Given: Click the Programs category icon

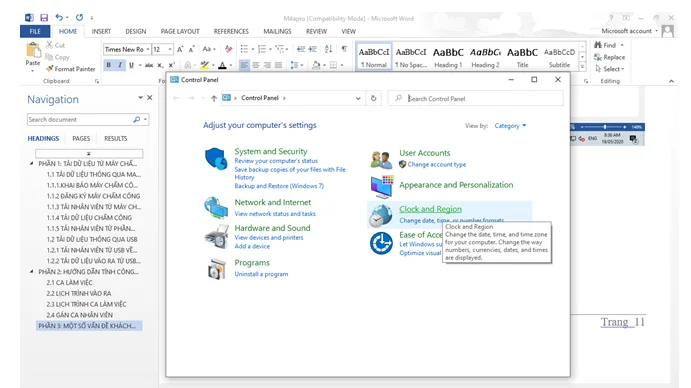Looking at the screenshot, I should coord(216,269).
